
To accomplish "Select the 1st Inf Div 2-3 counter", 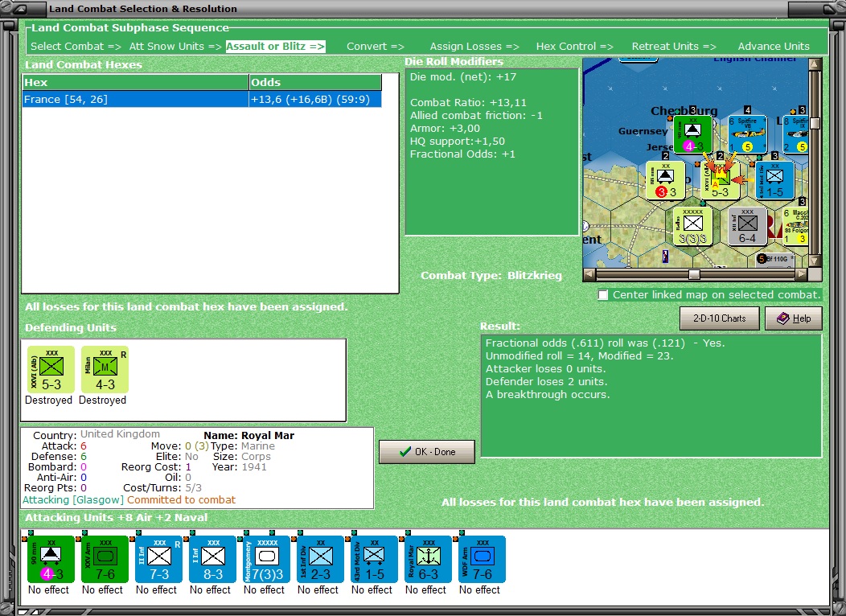I will coord(318,558).
